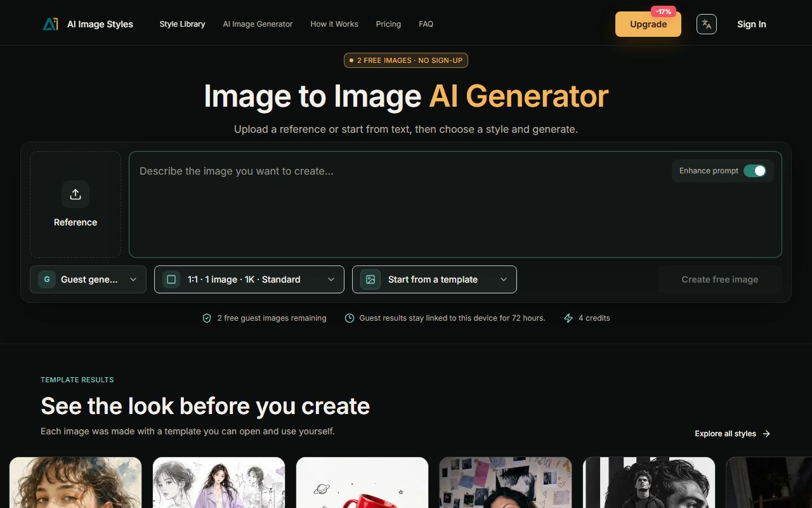Select How it Works in the nav bar

click(x=334, y=24)
